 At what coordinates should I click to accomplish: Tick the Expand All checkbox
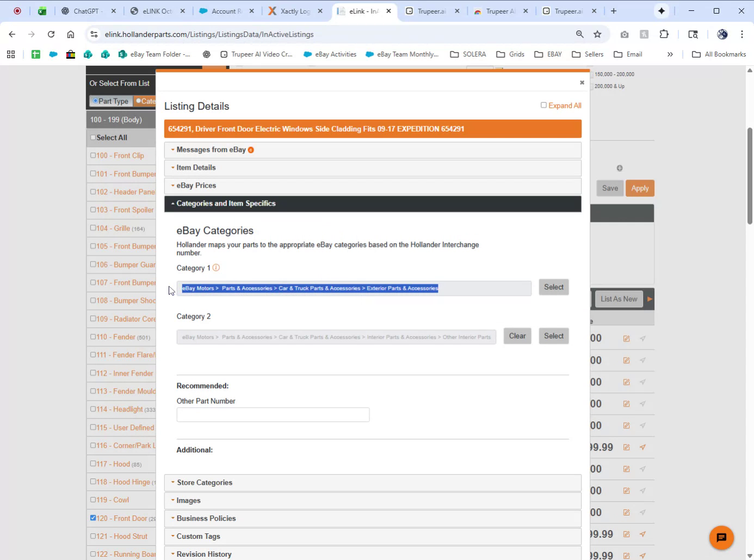[543, 105]
